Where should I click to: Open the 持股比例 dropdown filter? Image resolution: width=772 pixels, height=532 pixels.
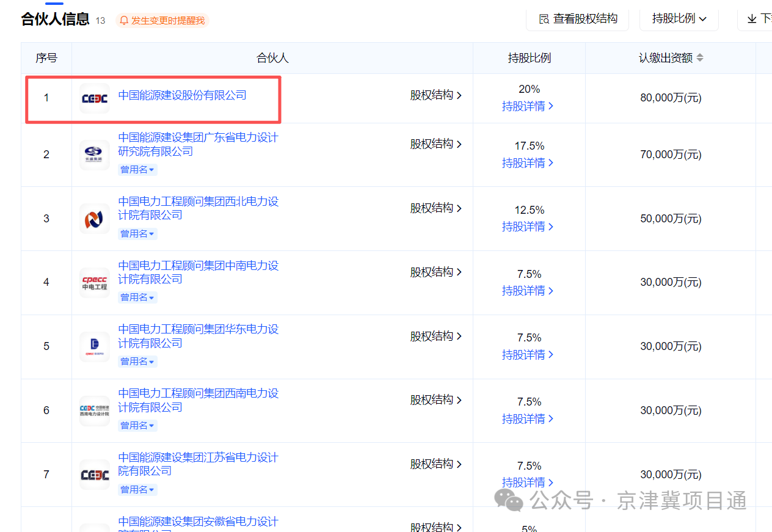pyautogui.click(x=679, y=19)
